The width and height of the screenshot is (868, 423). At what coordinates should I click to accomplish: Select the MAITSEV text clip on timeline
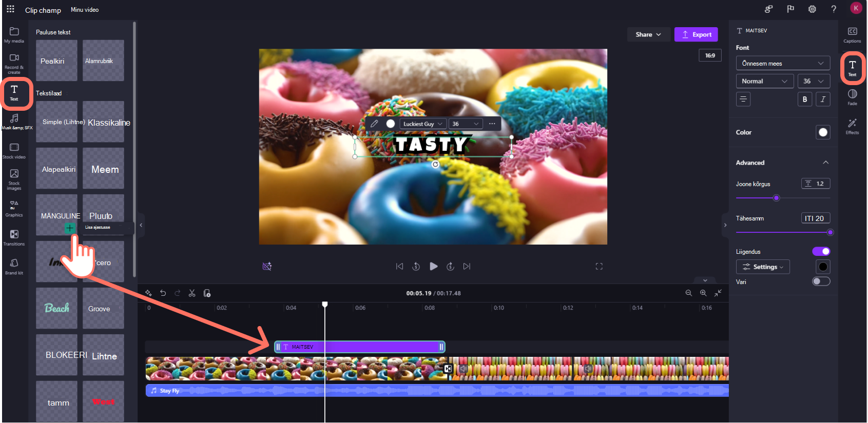click(x=359, y=347)
